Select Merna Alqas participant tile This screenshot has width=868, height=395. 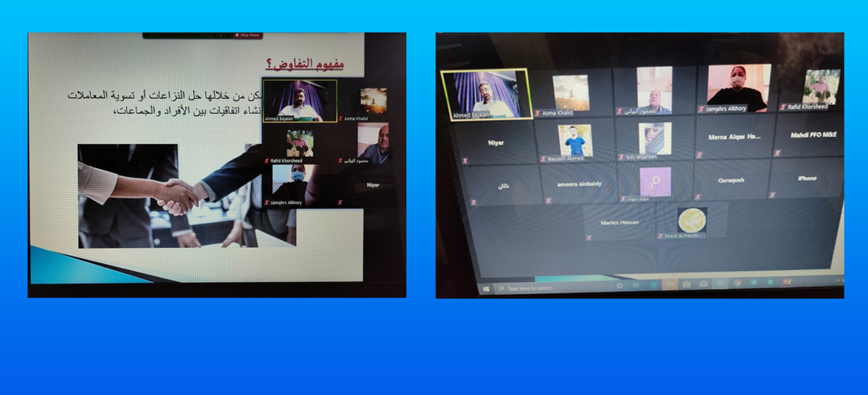click(733, 137)
